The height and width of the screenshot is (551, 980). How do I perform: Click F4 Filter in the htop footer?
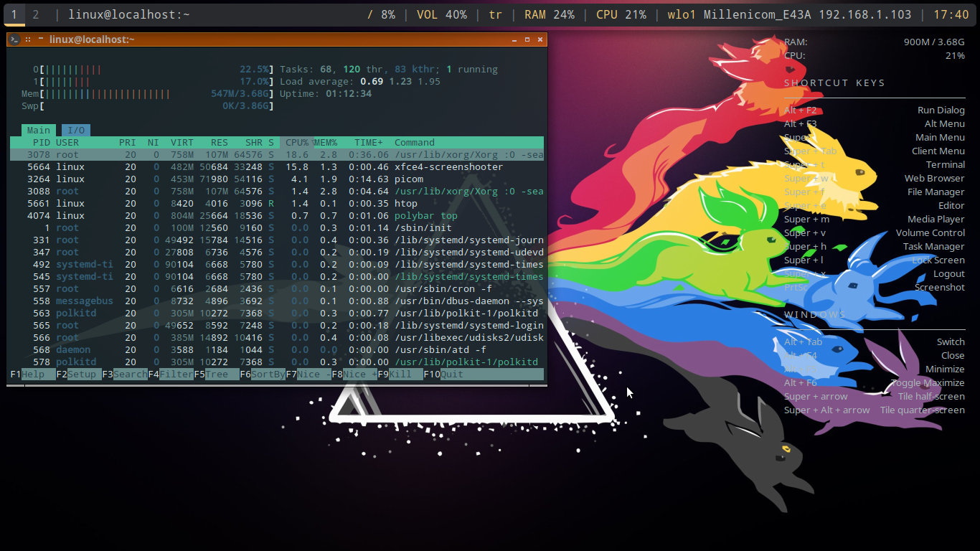(x=171, y=375)
